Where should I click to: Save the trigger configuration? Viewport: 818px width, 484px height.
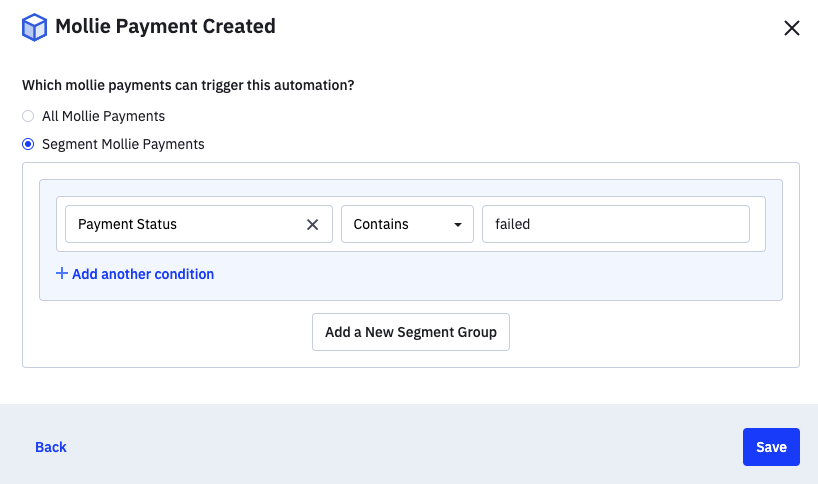click(771, 447)
